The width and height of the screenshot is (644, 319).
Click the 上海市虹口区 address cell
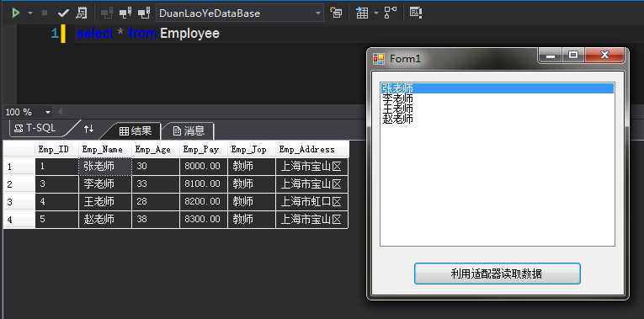point(311,202)
